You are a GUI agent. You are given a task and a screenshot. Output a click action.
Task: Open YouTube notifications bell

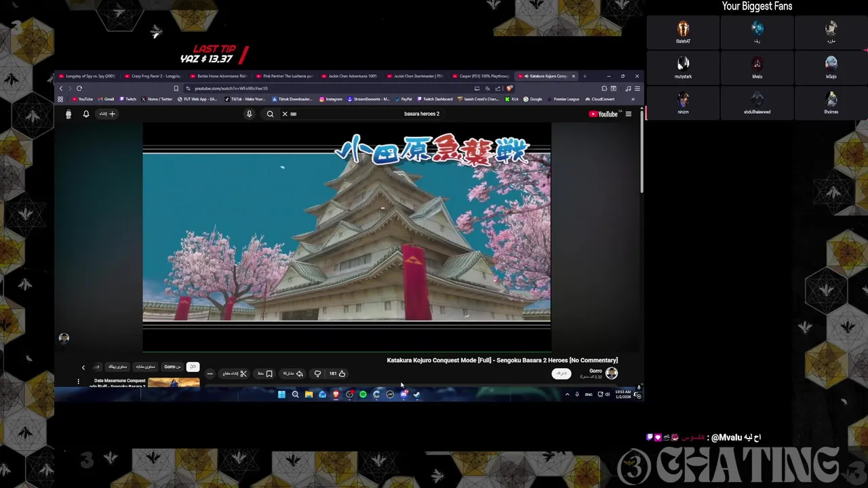[86, 114]
